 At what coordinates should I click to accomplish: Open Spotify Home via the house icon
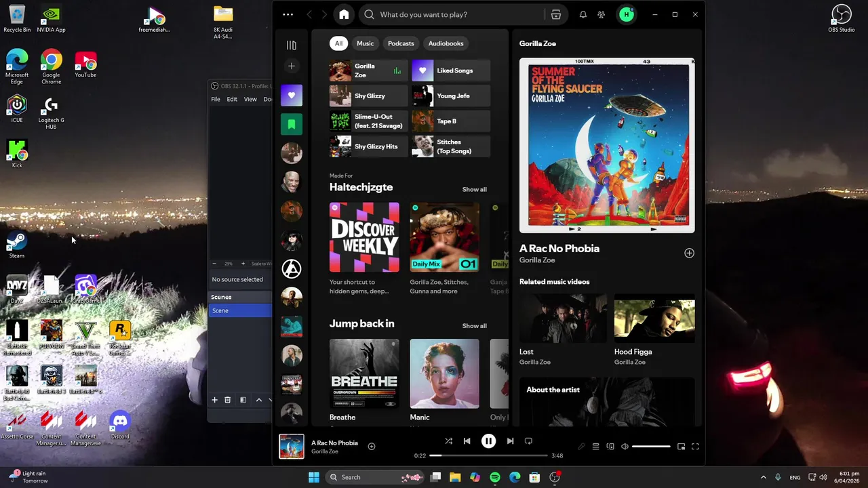click(344, 14)
